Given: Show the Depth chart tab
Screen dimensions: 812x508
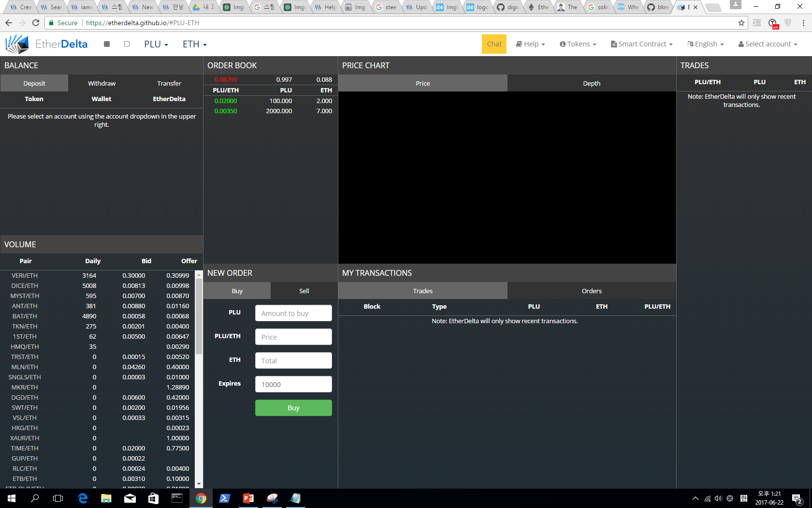Looking at the screenshot, I should [x=592, y=83].
